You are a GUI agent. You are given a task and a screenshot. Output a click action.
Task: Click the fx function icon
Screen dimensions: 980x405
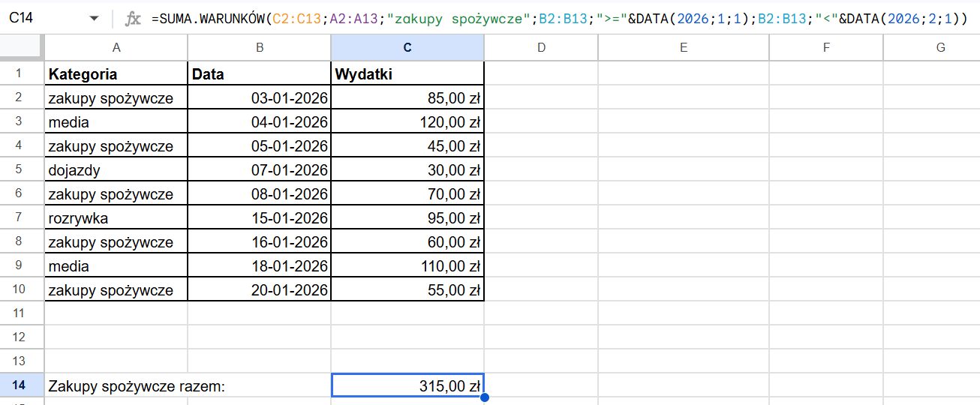point(133,19)
